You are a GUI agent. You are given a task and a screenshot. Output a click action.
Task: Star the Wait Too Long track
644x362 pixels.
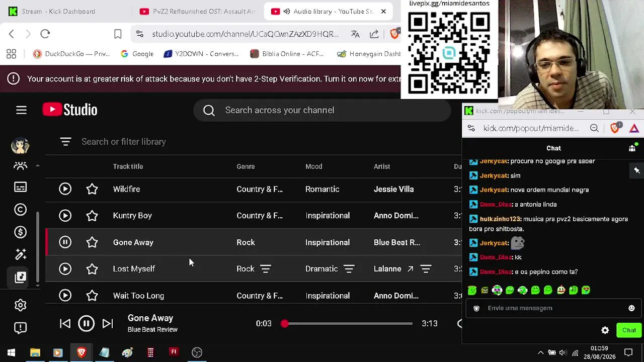tap(92, 296)
